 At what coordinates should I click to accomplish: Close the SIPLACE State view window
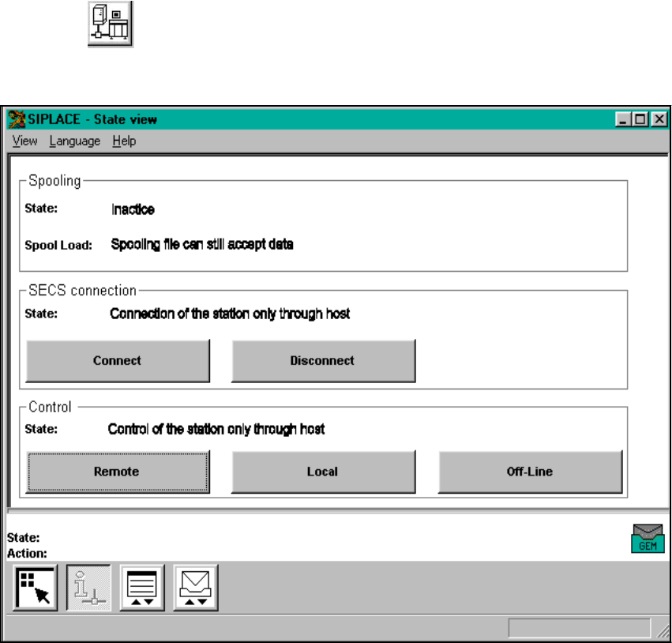(x=659, y=119)
